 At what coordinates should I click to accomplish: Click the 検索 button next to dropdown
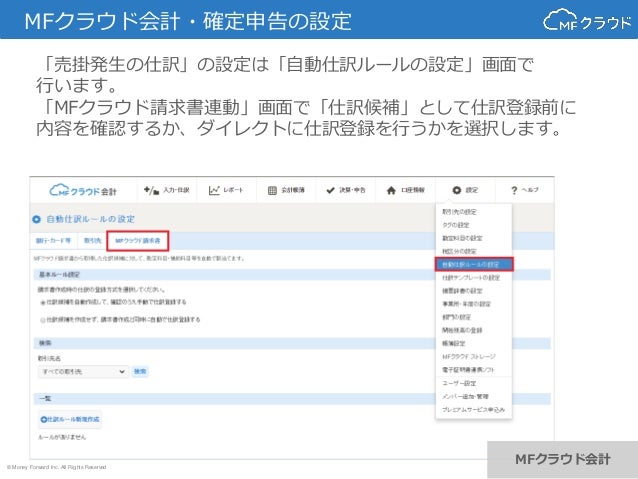tap(140, 371)
